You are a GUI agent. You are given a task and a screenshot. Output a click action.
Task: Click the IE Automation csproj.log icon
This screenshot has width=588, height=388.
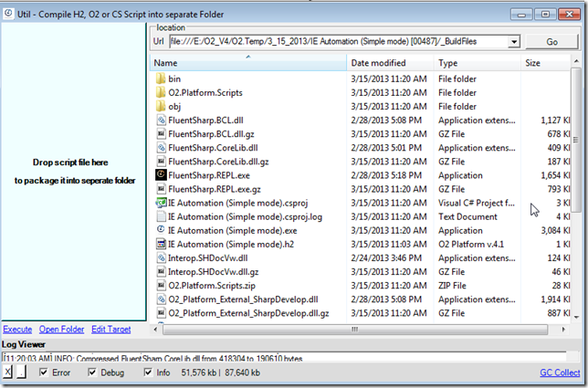click(x=161, y=216)
